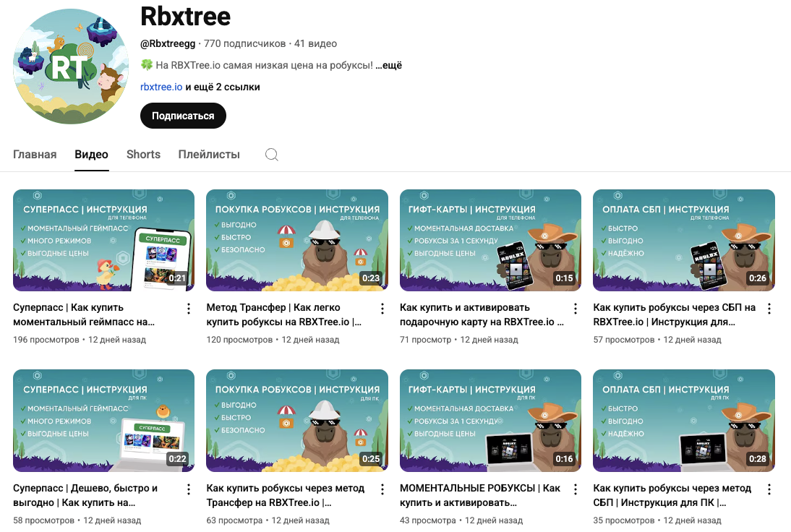Screen dimensions: 791x532
Task: Select the Видео tab
Action: (x=91, y=154)
